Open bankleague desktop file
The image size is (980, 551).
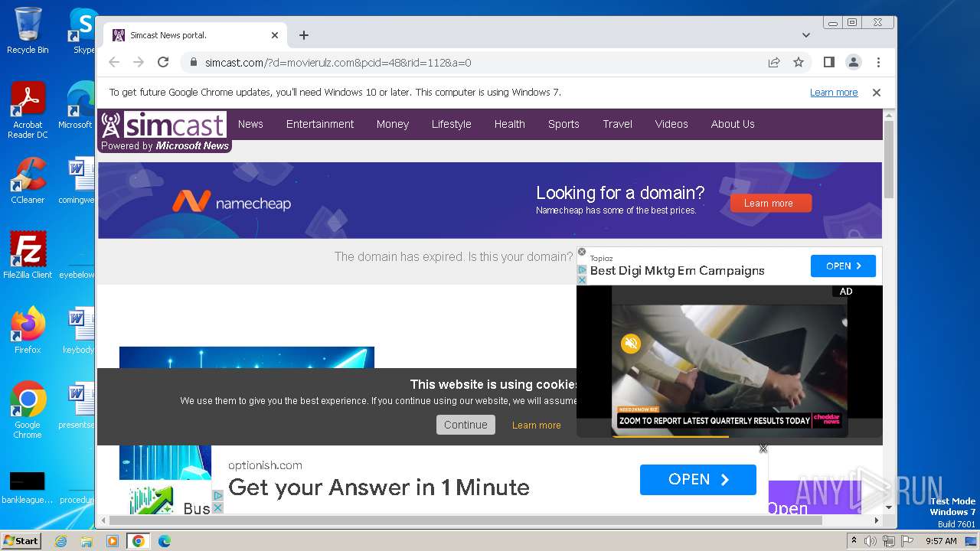(x=28, y=487)
